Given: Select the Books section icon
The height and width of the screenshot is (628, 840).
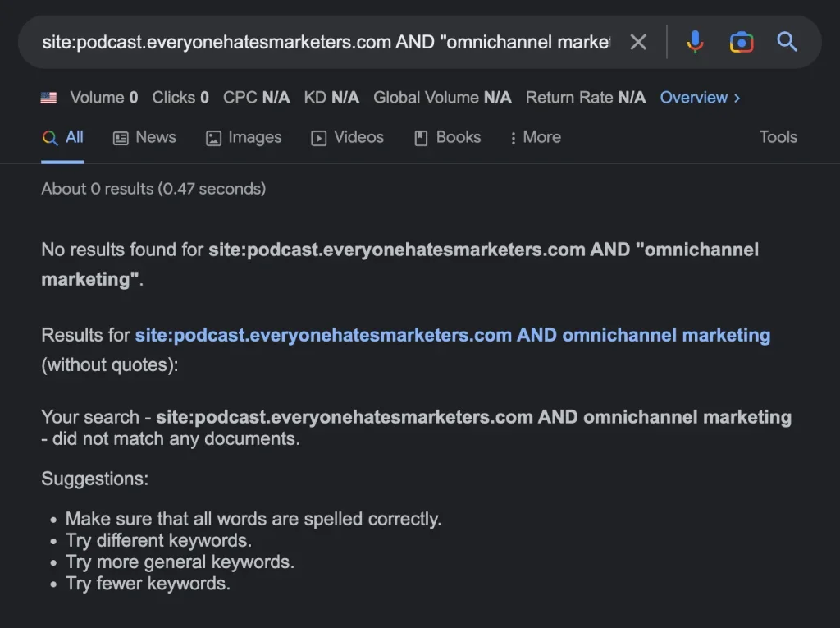Looking at the screenshot, I should (x=421, y=137).
